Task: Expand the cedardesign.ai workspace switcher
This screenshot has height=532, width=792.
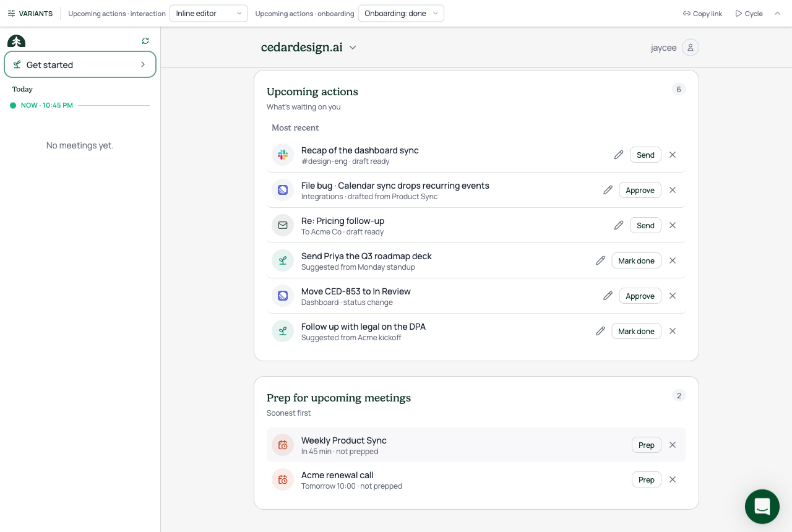Action: [309, 48]
